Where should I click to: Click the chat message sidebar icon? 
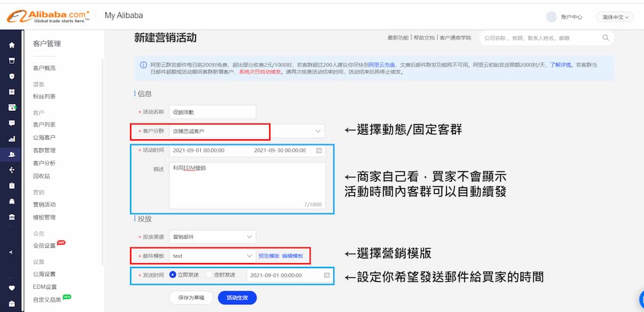coord(11,123)
